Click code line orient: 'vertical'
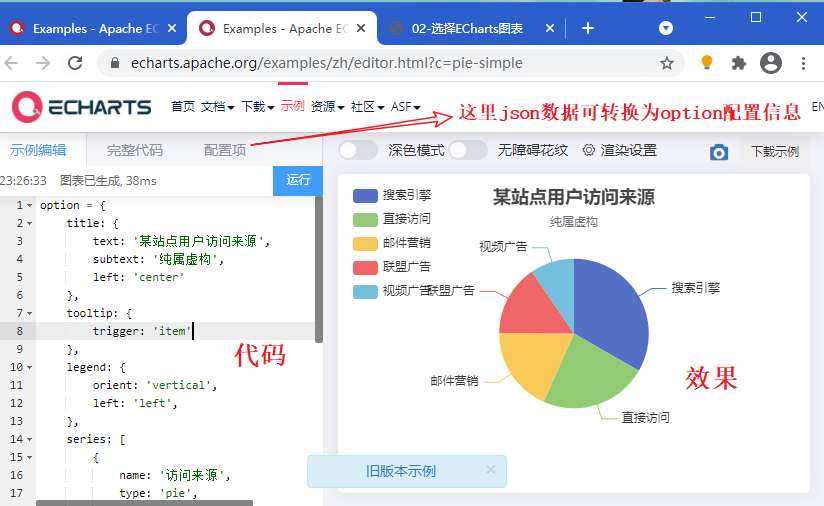Screen dimensions: 824x506 [154, 385]
